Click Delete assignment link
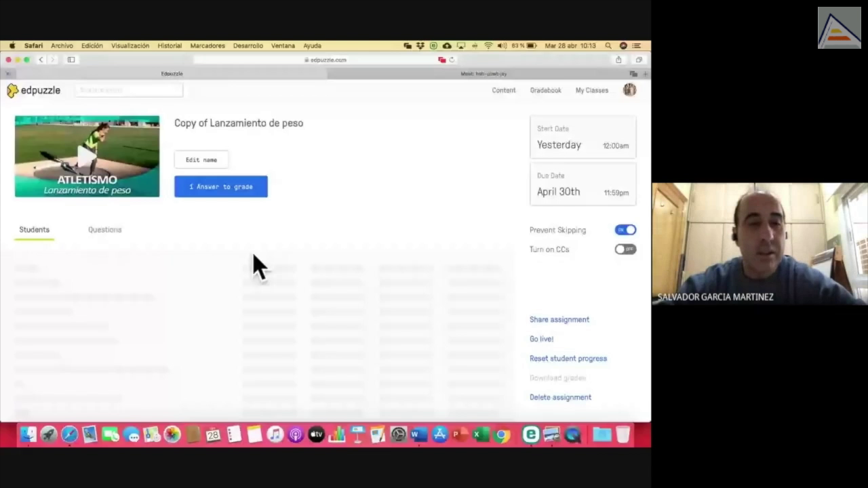Viewport: 868px width, 488px height. pyautogui.click(x=560, y=397)
